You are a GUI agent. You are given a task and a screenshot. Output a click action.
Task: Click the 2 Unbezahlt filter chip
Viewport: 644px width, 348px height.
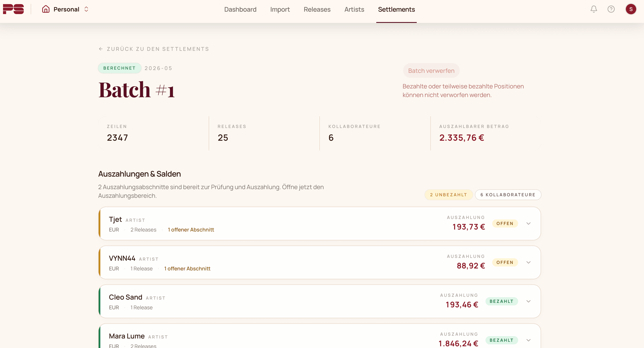click(x=449, y=195)
